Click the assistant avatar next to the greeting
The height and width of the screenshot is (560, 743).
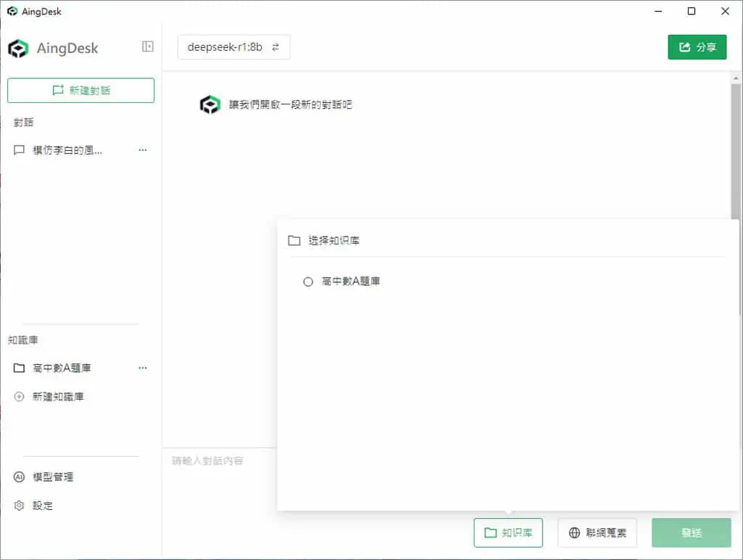tap(210, 104)
